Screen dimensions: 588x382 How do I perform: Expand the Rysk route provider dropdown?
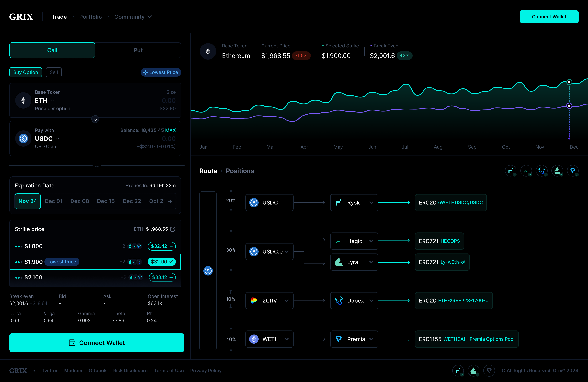(x=372, y=202)
